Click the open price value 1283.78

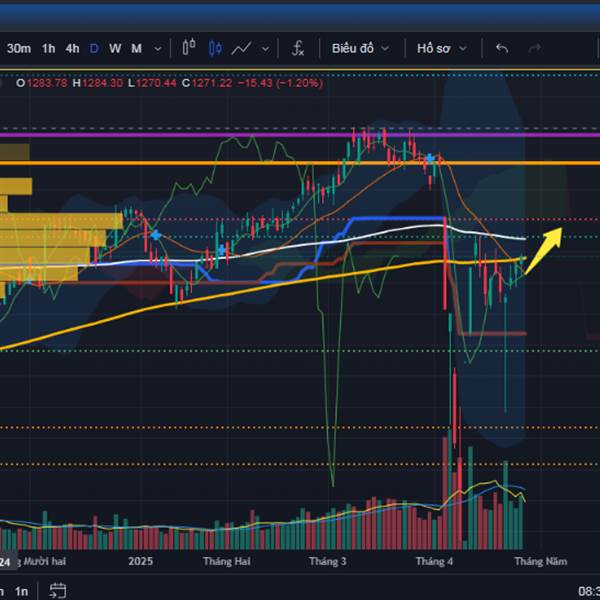47,83
